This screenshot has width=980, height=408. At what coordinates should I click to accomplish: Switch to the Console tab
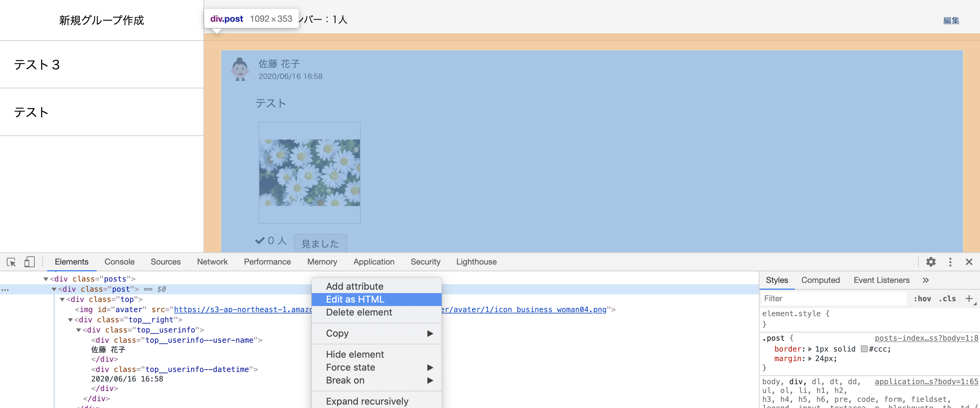[119, 262]
